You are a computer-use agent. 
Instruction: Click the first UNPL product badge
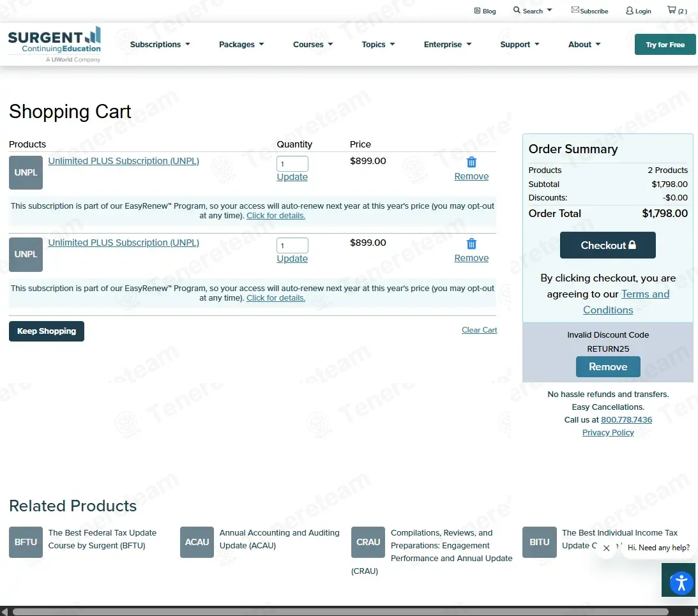26,173
